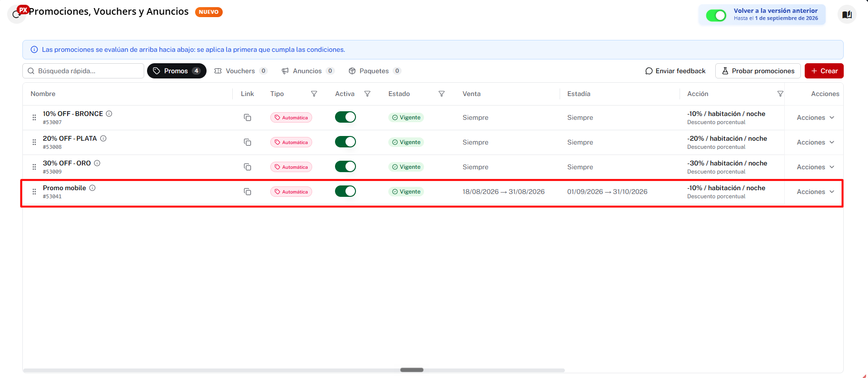Grab drag handle of 20% OFF - PLATA row
This screenshot has width=868, height=378.
click(x=34, y=142)
